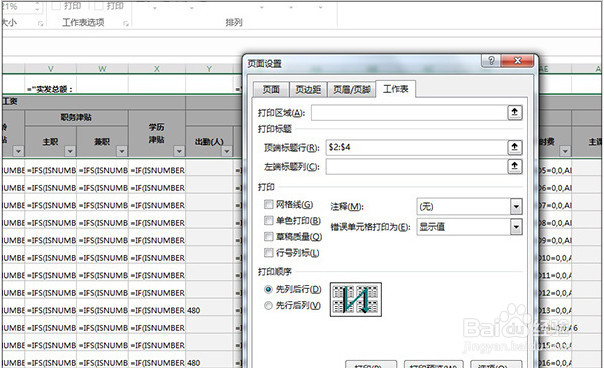The height and width of the screenshot is (368, 604).
Task: Click the print order preview diagram
Action: [x=356, y=299]
